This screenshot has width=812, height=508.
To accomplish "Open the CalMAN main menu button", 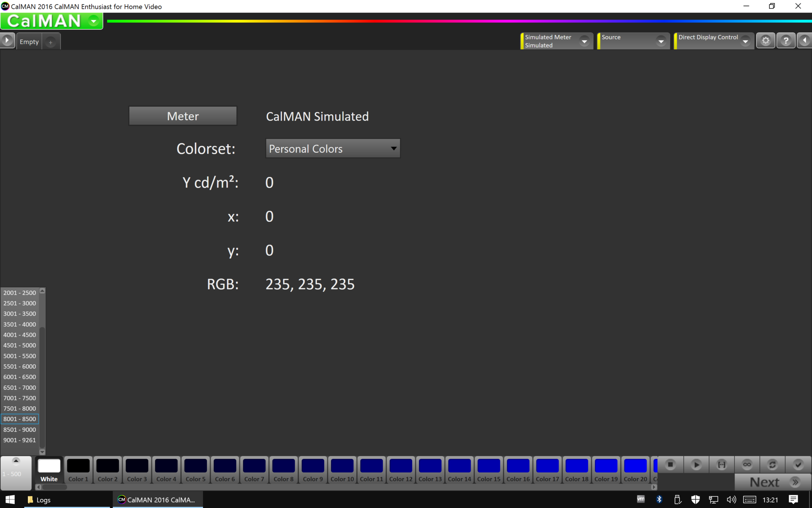I will [x=51, y=21].
